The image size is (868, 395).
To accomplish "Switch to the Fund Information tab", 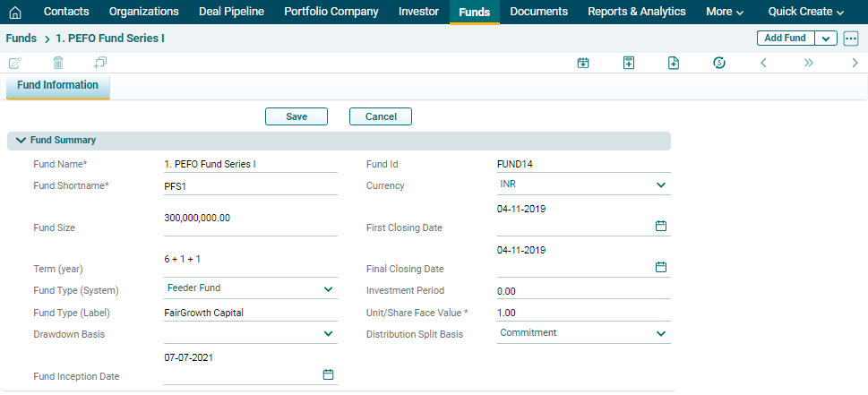I will [57, 86].
